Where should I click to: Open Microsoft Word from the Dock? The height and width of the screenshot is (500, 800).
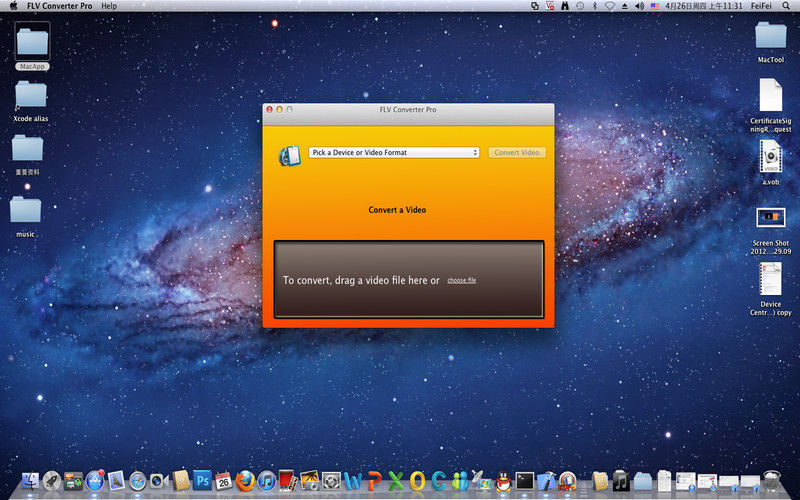tap(353, 481)
